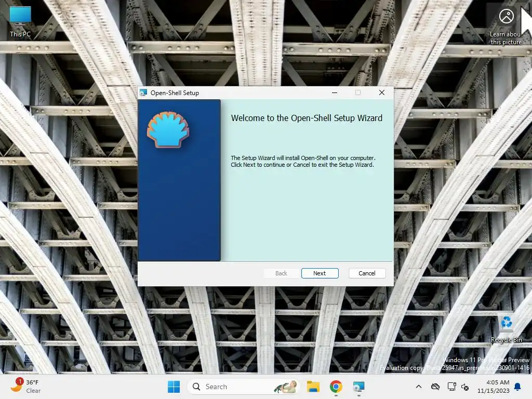The height and width of the screenshot is (399, 532).
Task: Click the Open-Shell shell logo image
Action: pos(168,129)
